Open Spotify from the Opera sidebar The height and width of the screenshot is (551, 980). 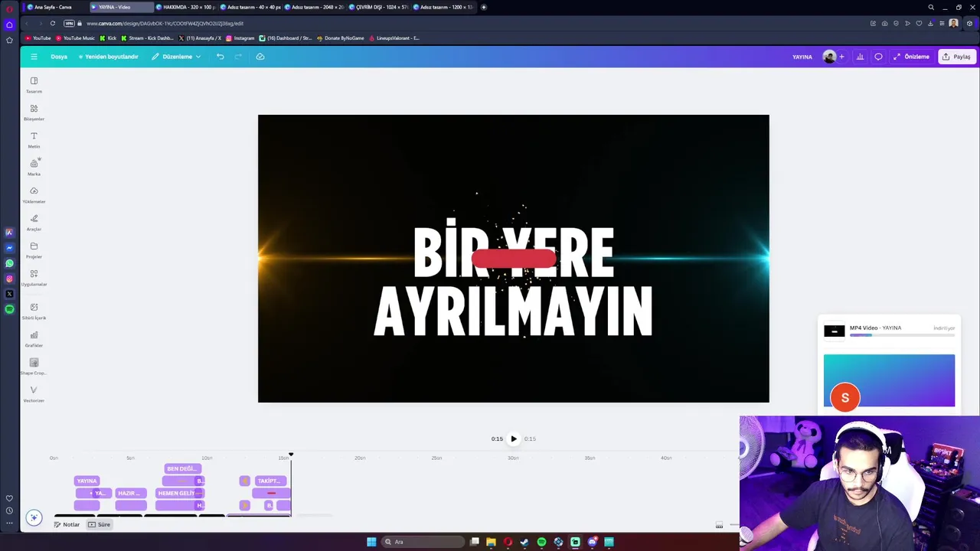point(9,309)
